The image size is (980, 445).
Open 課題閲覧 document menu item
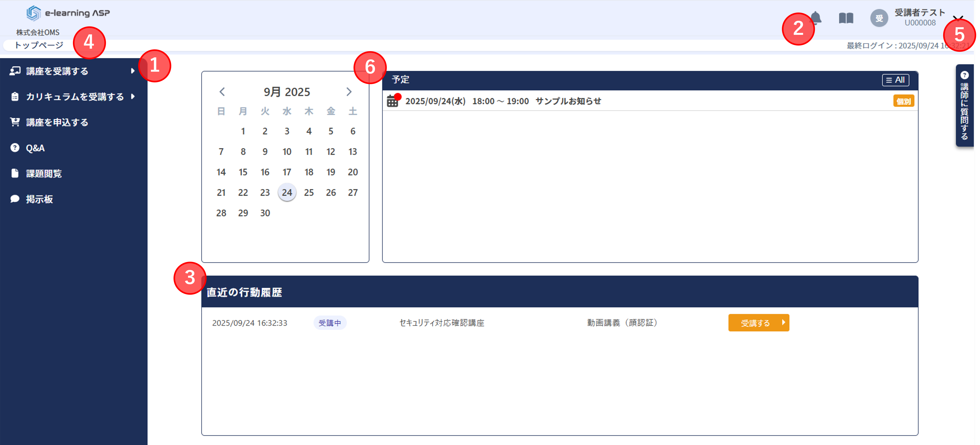pos(43,174)
